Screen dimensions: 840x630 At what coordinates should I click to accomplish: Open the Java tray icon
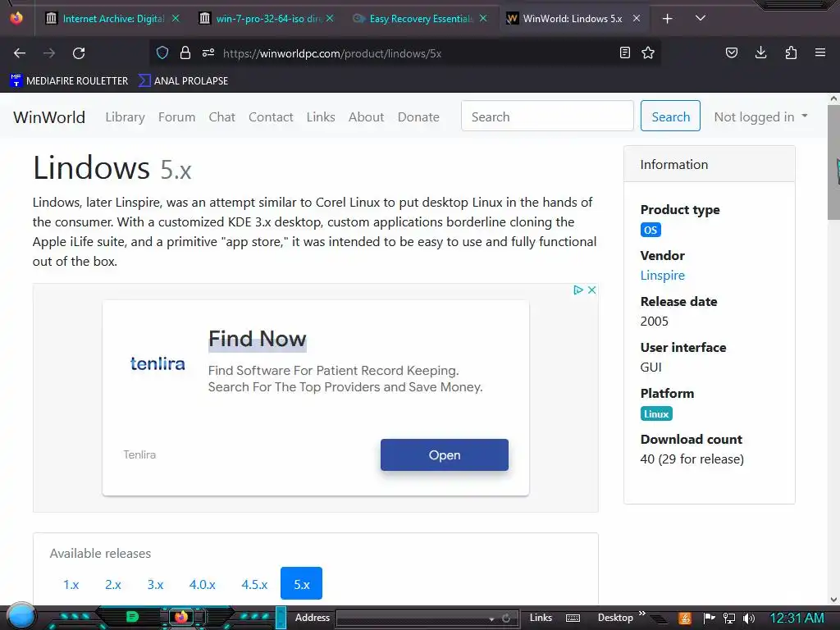[685, 619]
